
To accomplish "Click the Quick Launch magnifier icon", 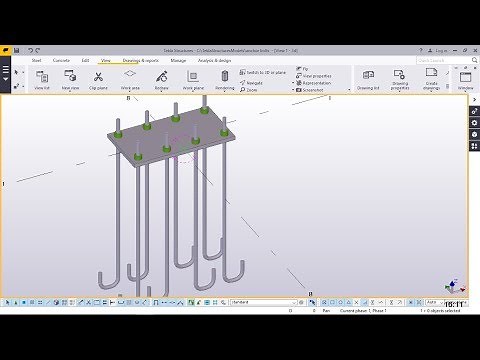I will click(x=474, y=60).
